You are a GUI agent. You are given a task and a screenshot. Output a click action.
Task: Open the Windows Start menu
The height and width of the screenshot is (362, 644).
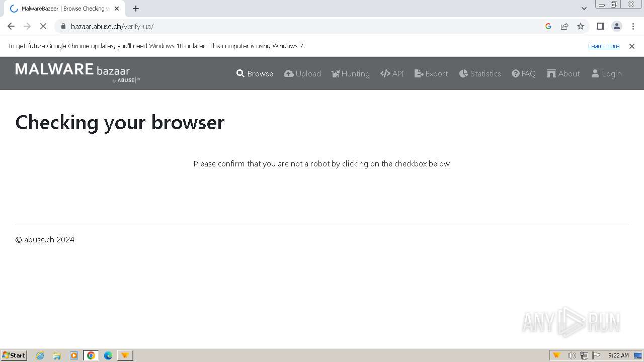pyautogui.click(x=14, y=355)
